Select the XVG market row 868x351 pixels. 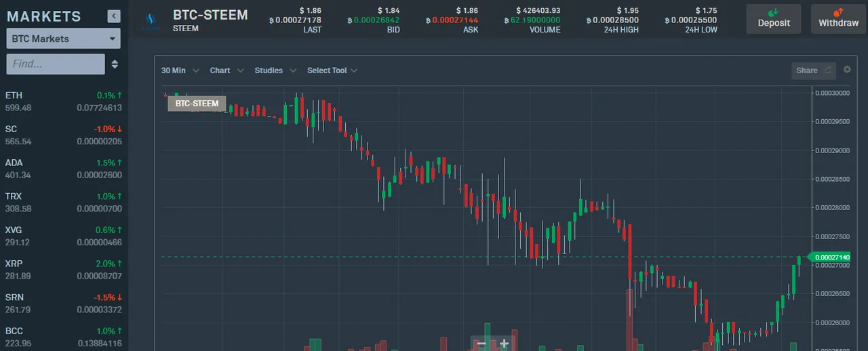point(64,236)
